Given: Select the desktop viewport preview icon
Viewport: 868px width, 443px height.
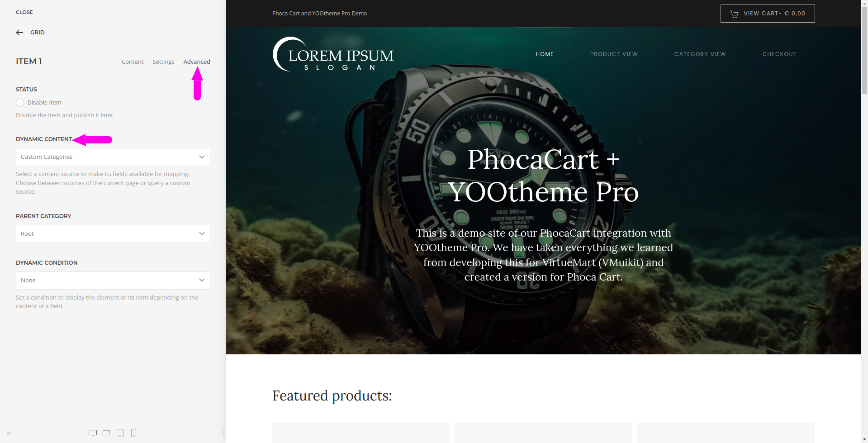Looking at the screenshot, I should pyautogui.click(x=93, y=433).
